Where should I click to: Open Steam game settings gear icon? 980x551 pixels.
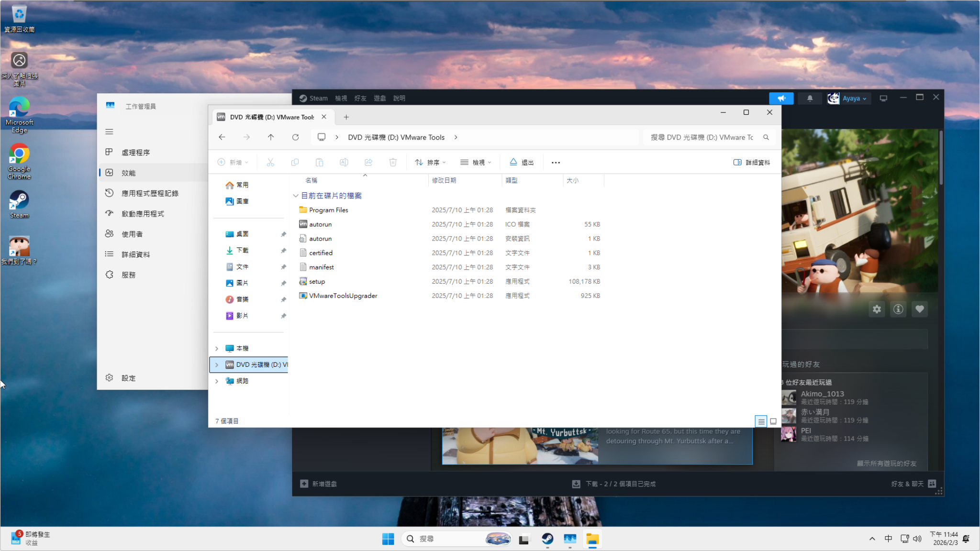(877, 309)
